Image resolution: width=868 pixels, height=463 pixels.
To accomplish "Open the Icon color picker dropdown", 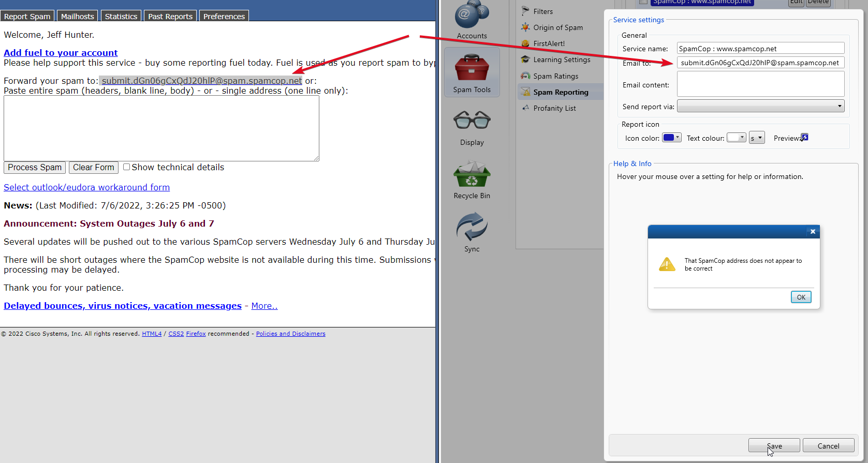I will point(672,138).
